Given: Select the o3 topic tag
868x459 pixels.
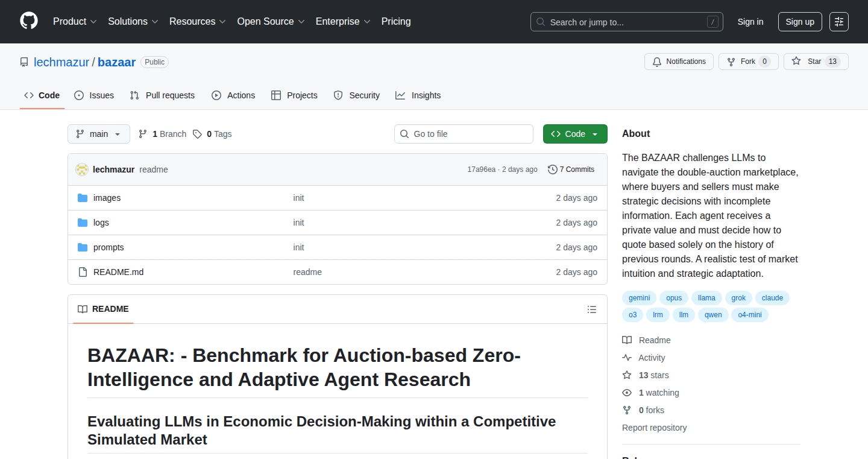Looking at the screenshot, I should click(x=633, y=315).
